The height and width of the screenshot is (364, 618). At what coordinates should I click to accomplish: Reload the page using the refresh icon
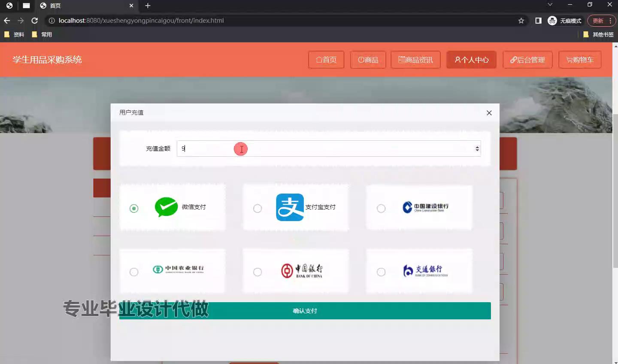tap(35, 21)
